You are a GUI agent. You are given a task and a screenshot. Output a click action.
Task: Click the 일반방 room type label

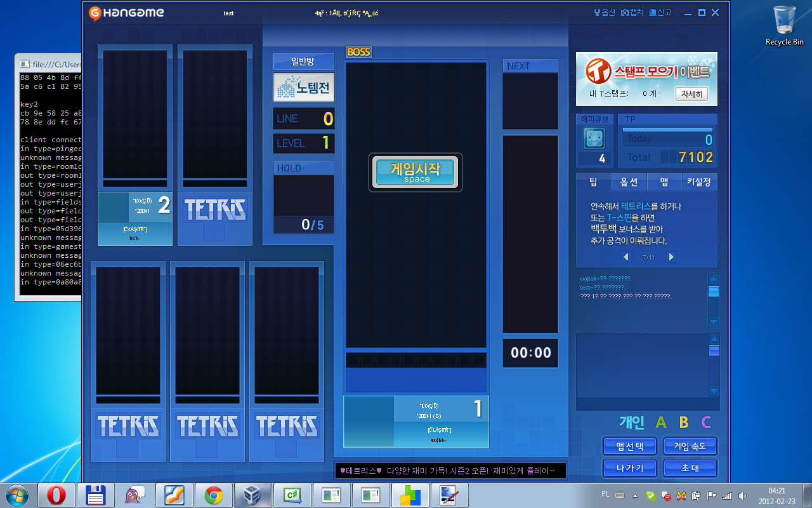304,62
